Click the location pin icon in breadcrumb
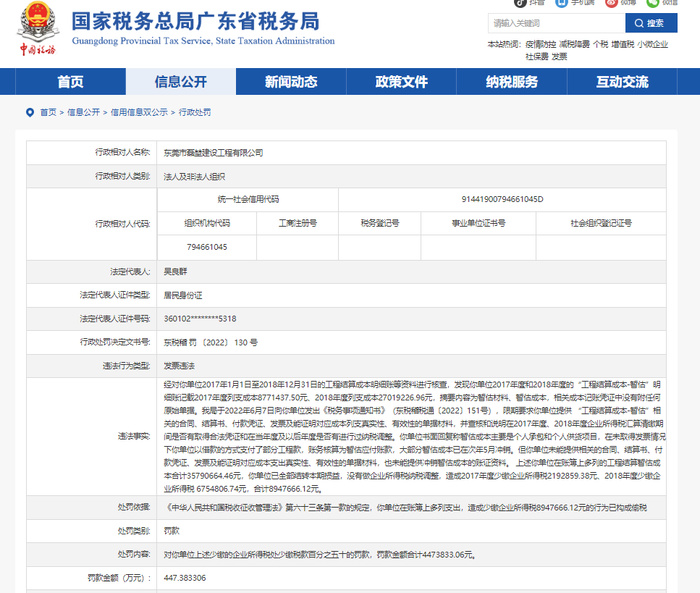Image resolution: width=700 pixels, height=593 pixels. (30, 112)
